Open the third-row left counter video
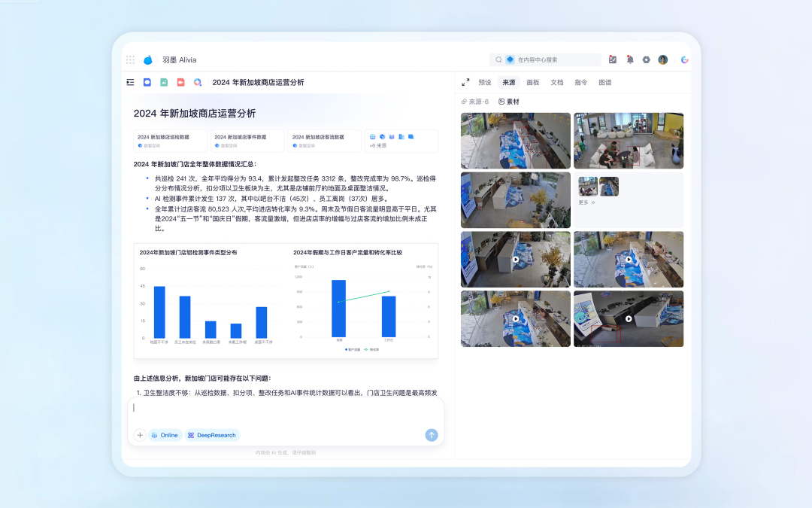 516,259
